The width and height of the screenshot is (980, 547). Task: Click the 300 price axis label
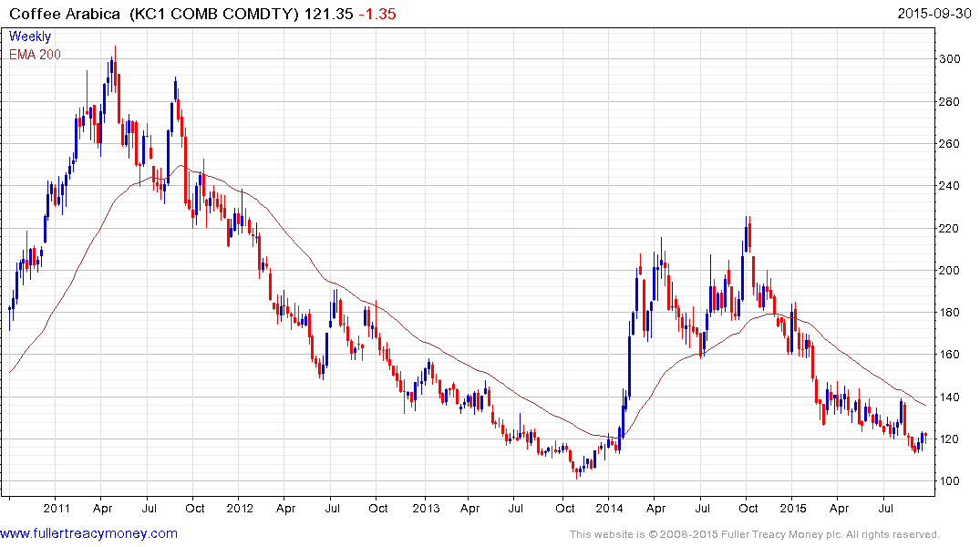pyautogui.click(x=950, y=59)
